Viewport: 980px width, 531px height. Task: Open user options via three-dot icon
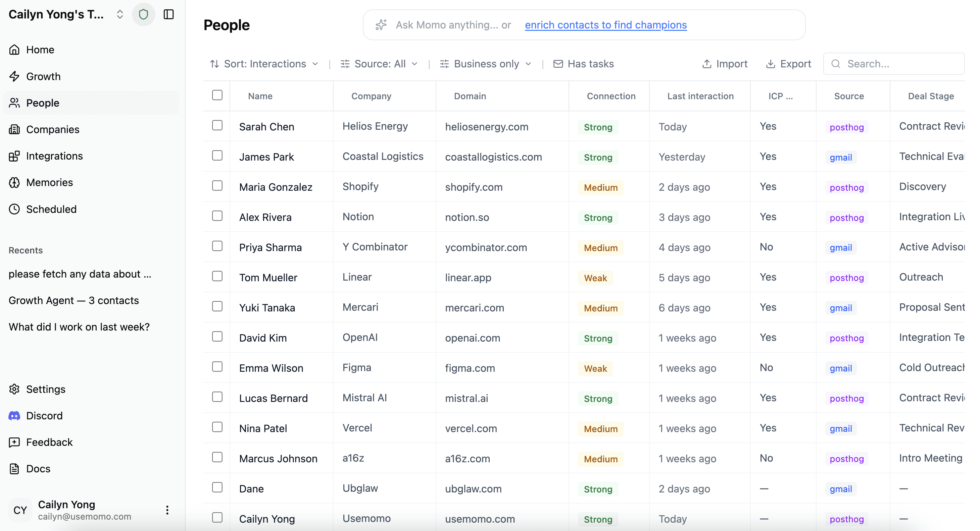click(x=167, y=510)
